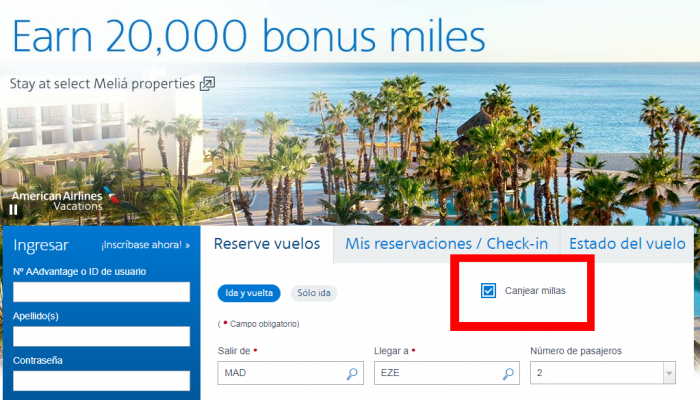Open the airport search for Salir de
Viewport: 700px width, 400px height.
click(352, 374)
